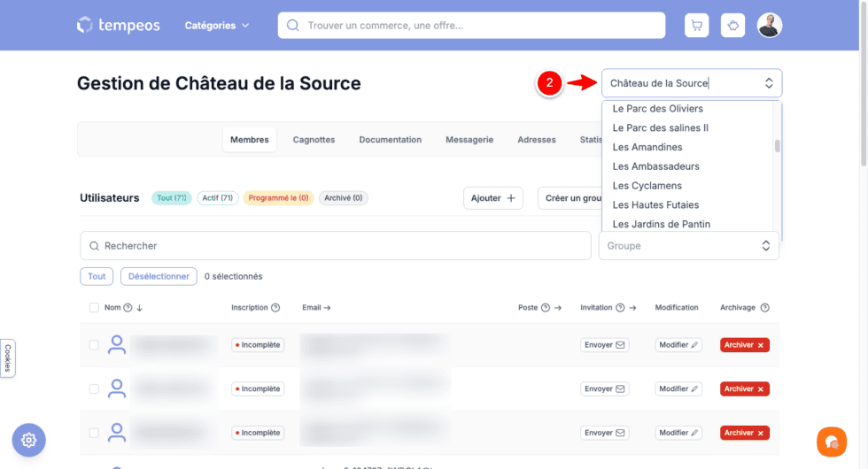Click the tempeos logo
868x469 pixels.
point(118,25)
